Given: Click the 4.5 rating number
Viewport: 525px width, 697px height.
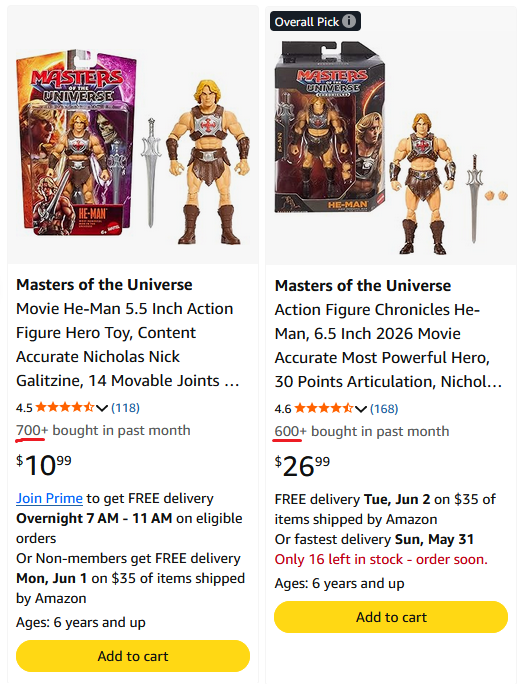Looking at the screenshot, I should pyautogui.click(x=24, y=408).
